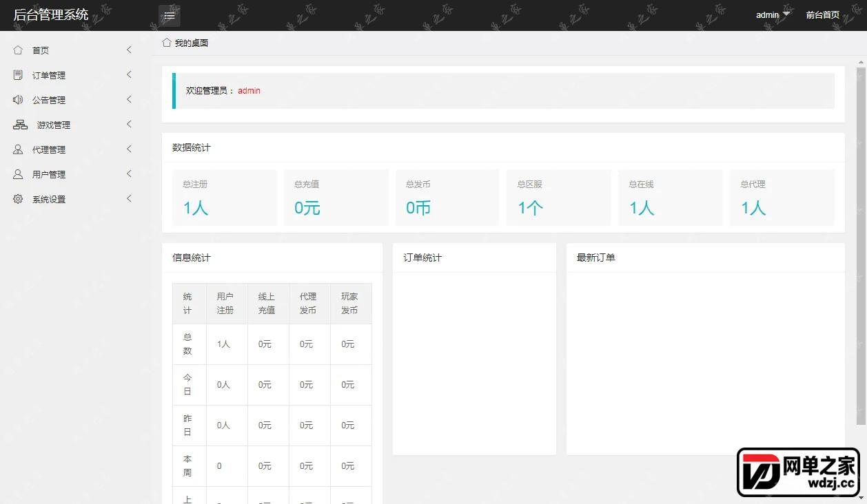
Task: Expand the 首页 chevron arrow
Action: (x=129, y=50)
